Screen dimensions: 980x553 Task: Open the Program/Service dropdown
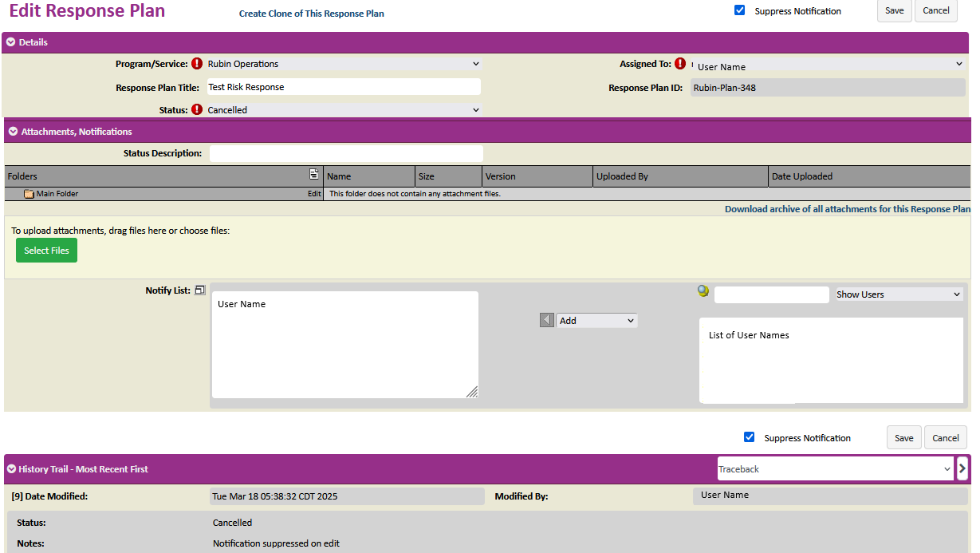343,64
